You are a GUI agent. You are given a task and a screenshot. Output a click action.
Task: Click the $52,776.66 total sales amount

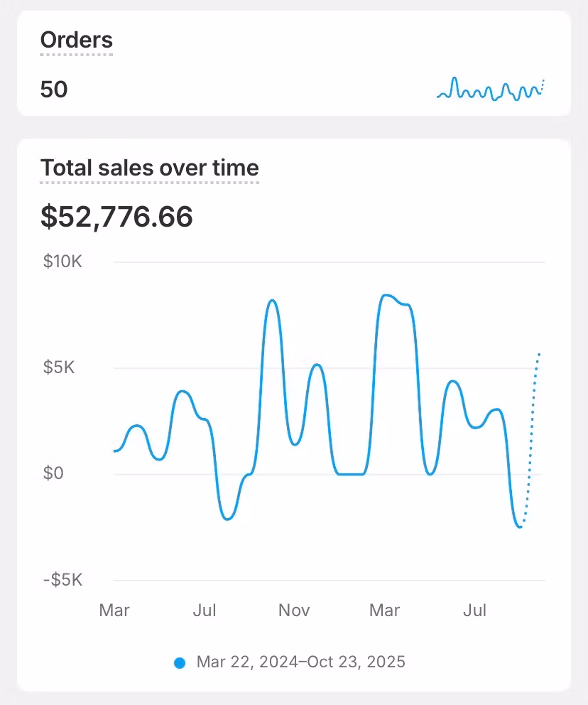click(x=116, y=217)
